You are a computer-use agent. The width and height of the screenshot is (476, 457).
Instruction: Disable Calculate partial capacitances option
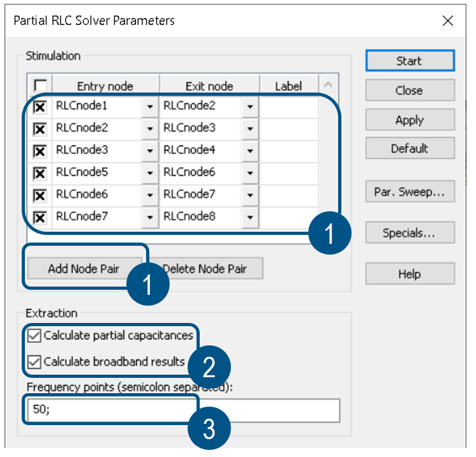(x=34, y=336)
